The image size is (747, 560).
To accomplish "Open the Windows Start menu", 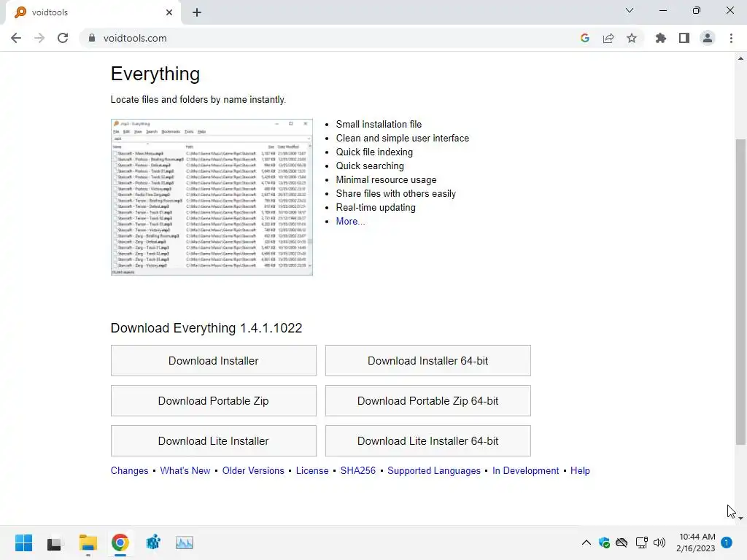I will pyautogui.click(x=23, y=542).
